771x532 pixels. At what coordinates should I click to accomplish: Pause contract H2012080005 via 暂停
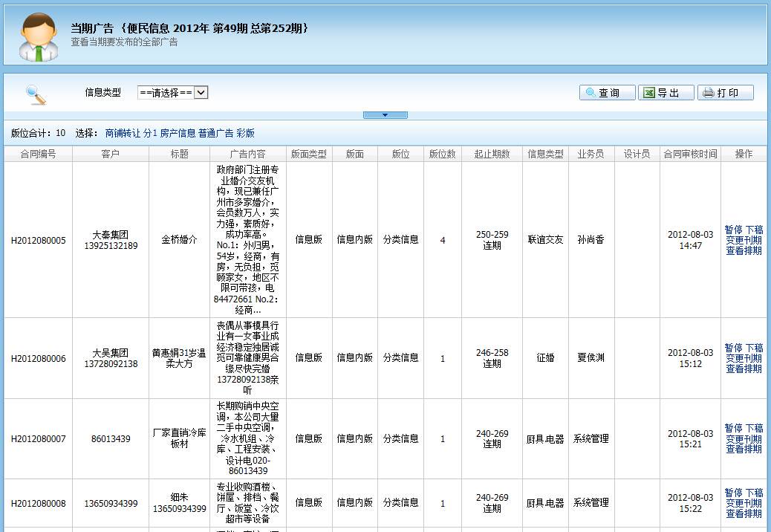[x=733, y=230]
